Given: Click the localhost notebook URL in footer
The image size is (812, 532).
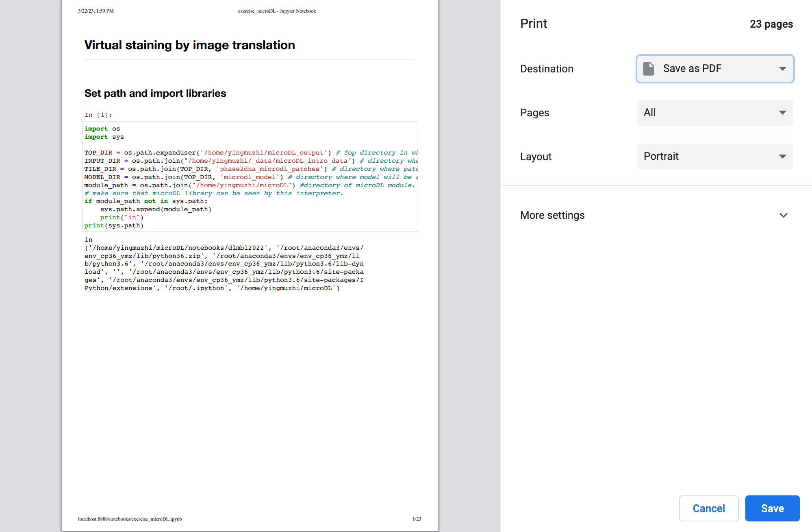Looking at the screenshot, I should (130, 519).
